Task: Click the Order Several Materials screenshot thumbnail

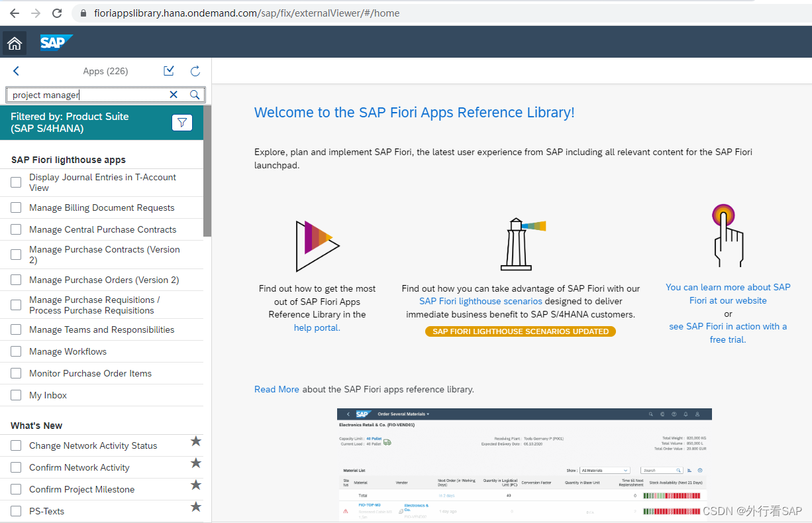Action: [525, 465]
